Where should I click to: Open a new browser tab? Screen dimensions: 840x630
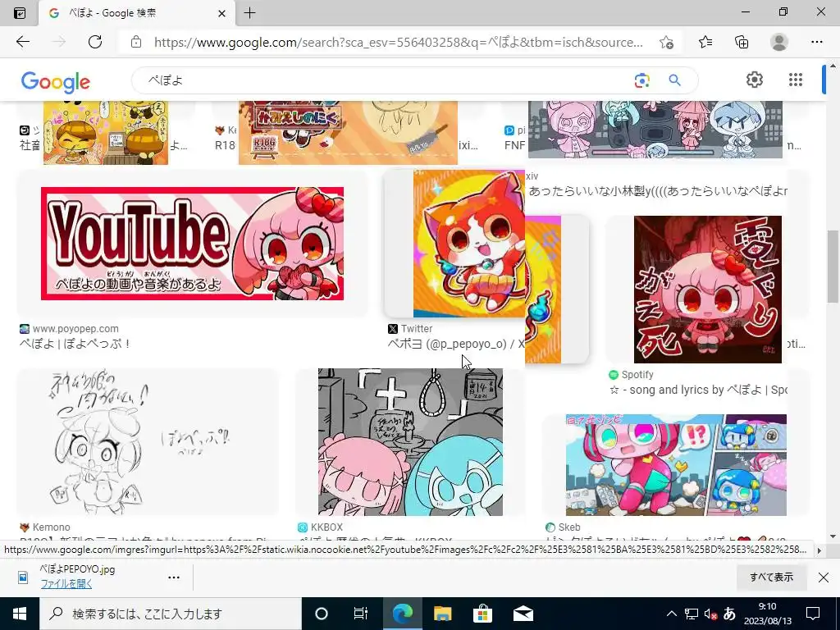point(249,13)
